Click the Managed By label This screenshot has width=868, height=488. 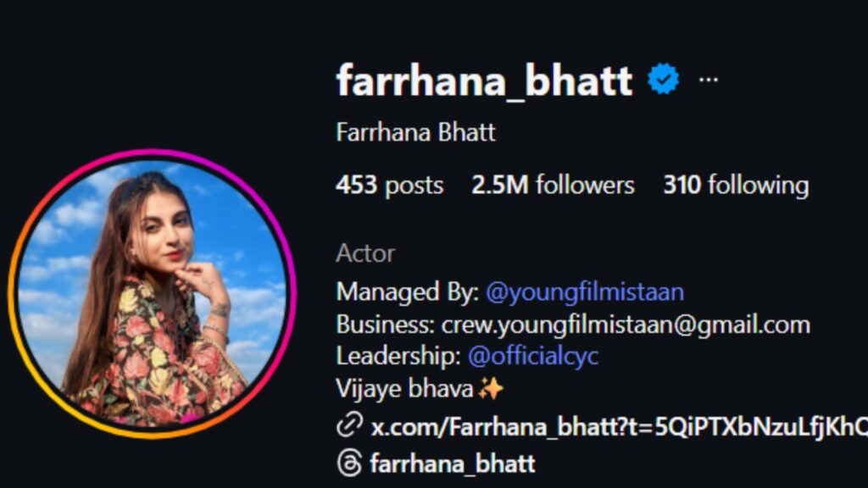(408, 291)
